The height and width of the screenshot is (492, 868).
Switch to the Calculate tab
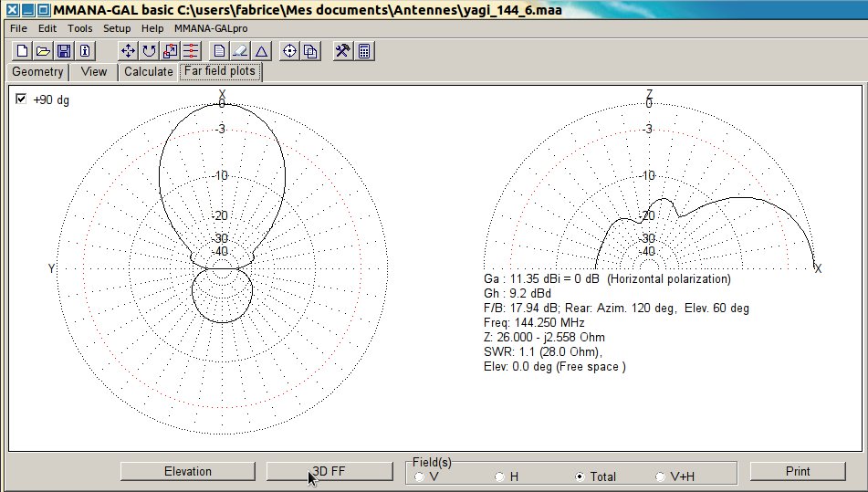pos(149,72)
